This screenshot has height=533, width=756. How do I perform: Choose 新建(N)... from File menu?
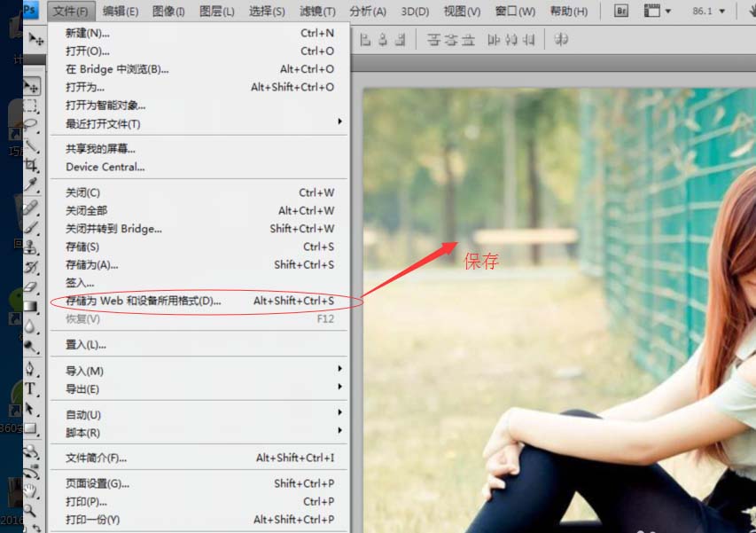click(x=199, y=34)
